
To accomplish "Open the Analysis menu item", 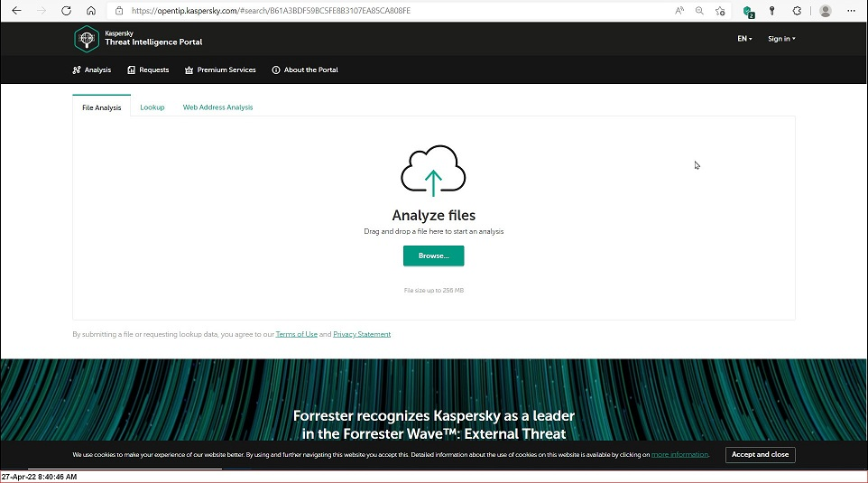I will pyautogui.click(x=92, y=70).
